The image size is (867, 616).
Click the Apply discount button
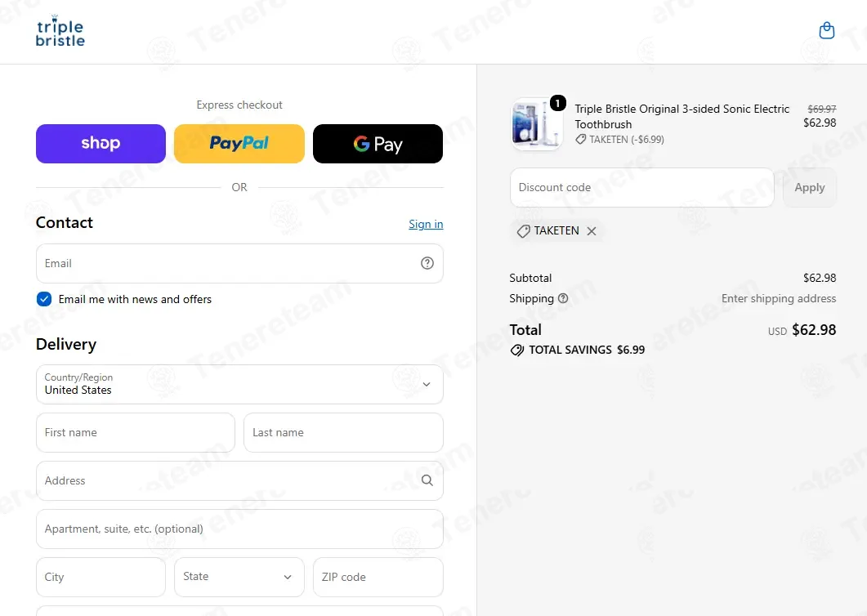(x=810, y=187)
